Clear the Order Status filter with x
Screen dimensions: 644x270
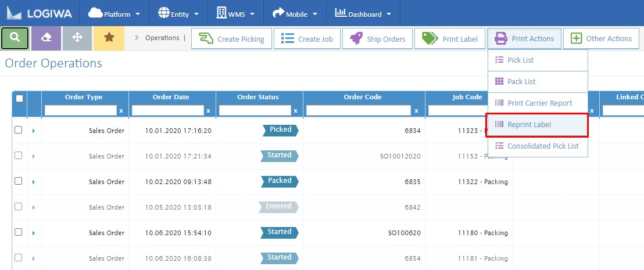click(295, 110)
